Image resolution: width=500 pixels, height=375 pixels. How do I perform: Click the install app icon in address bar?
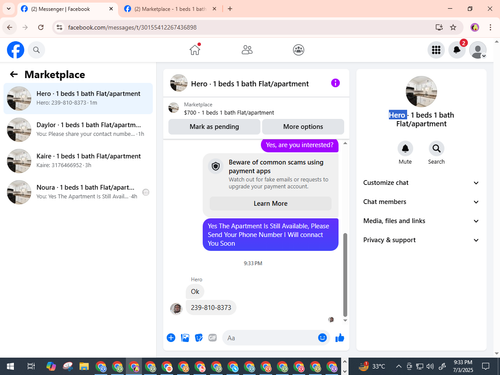[x=439, y=27]
